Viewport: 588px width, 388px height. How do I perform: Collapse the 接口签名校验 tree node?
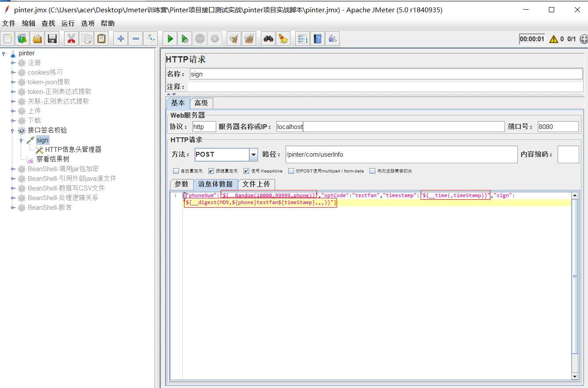pyautogui.click(x=13, y=130)
